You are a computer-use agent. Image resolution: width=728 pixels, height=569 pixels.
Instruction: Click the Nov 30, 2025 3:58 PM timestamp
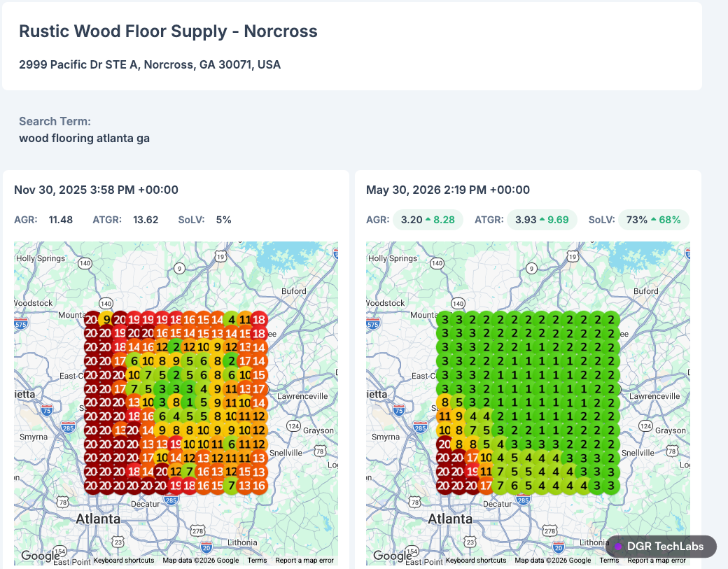click(x=96, y=190)
